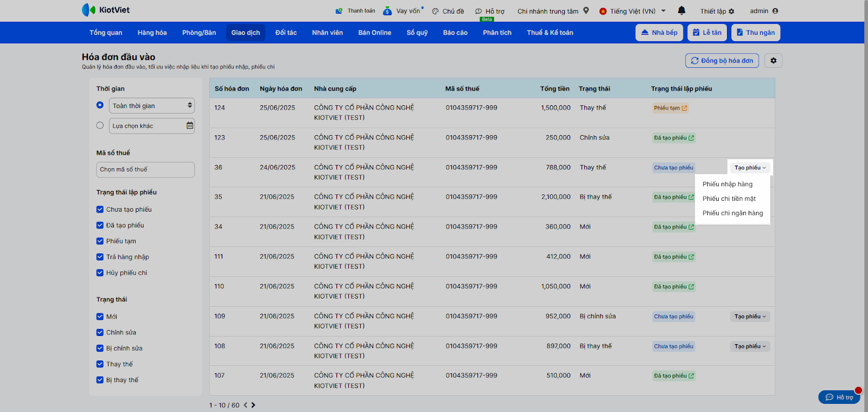The height and width of the screenshot is (412, 868).
Task: Click the page vertical scrollbar
Action: coord(866,206)
